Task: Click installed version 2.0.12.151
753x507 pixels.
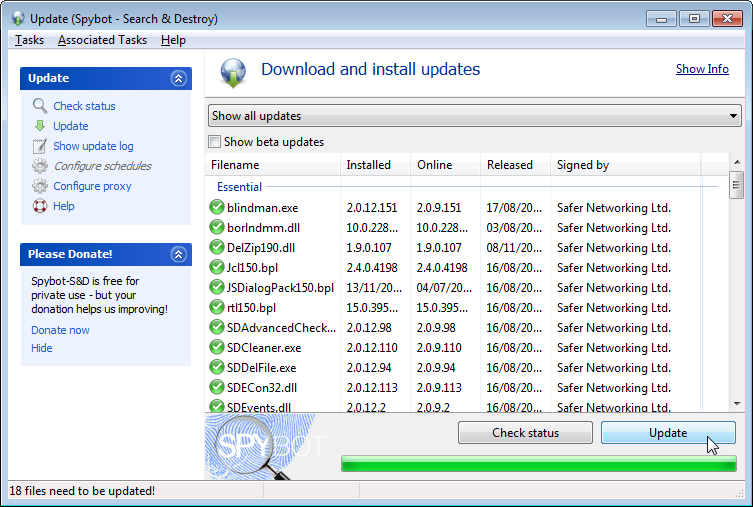Action: (x=372, y=207)
